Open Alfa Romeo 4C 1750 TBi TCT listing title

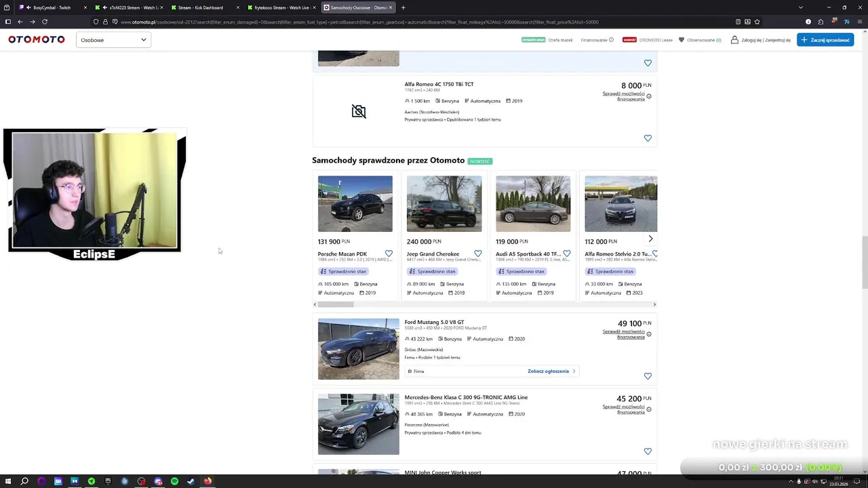tap(439, 84)
